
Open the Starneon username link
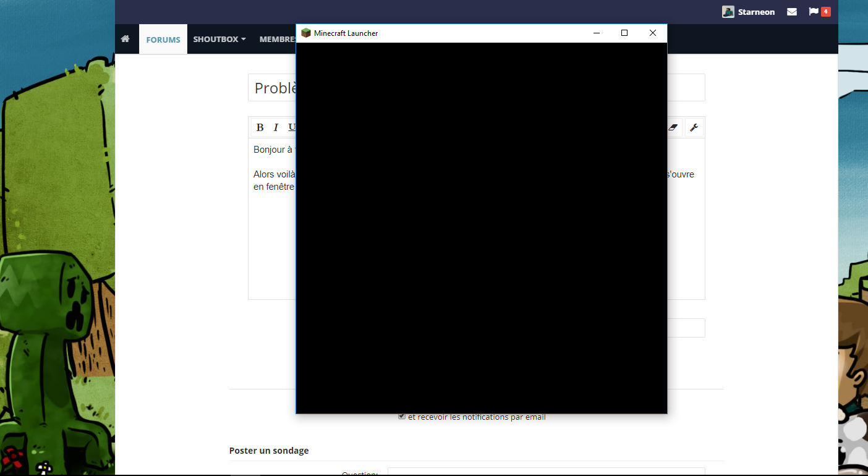(756, 12)
